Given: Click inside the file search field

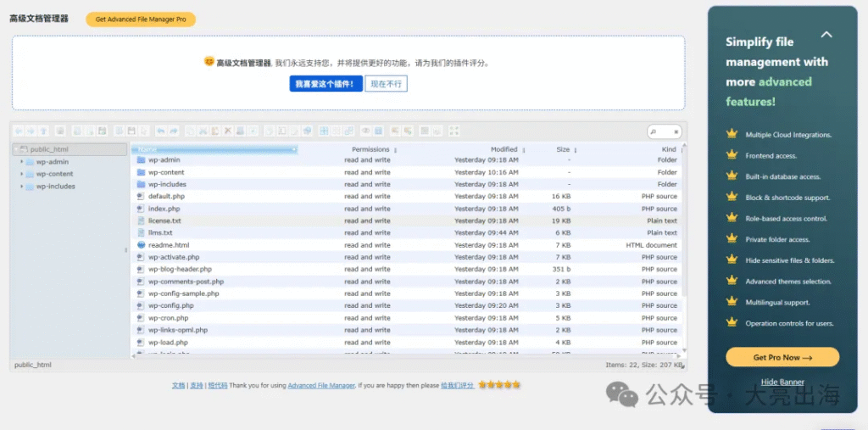Looking at the screenshot, I should [665, 131].
